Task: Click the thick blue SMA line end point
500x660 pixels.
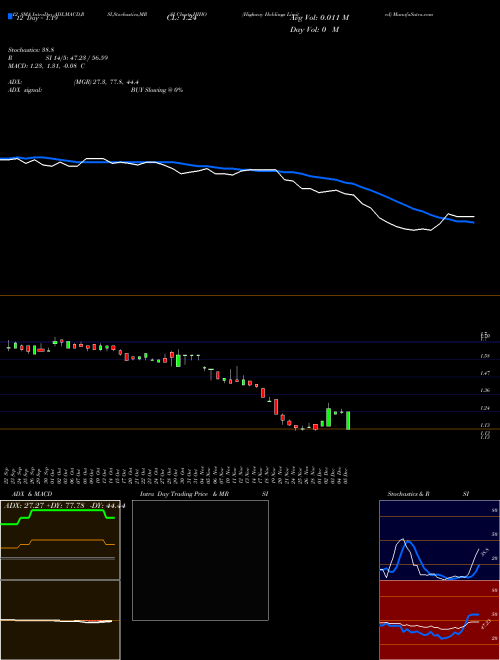Action: pos(473,222)
